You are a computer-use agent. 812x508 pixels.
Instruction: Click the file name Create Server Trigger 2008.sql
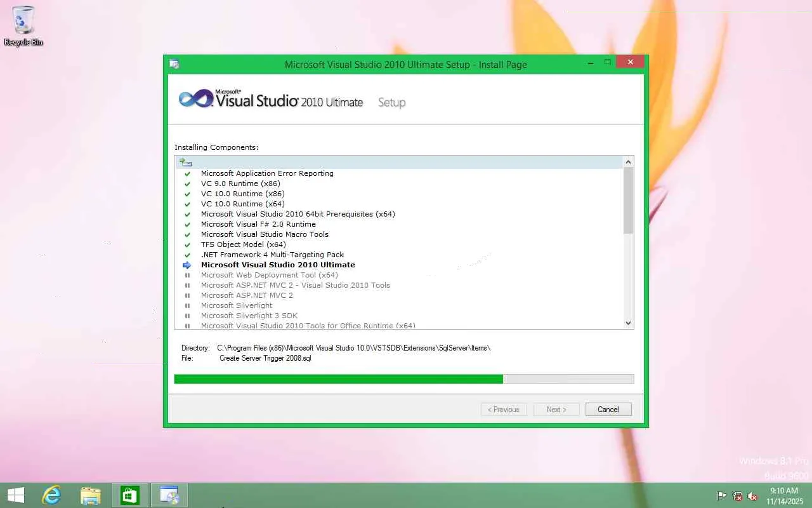click(265, 358)
